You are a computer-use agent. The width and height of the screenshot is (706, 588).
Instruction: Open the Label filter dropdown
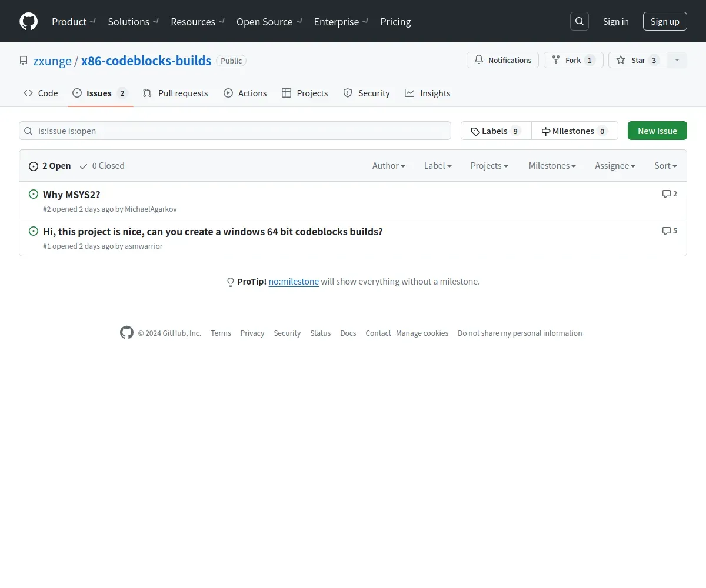438,166
